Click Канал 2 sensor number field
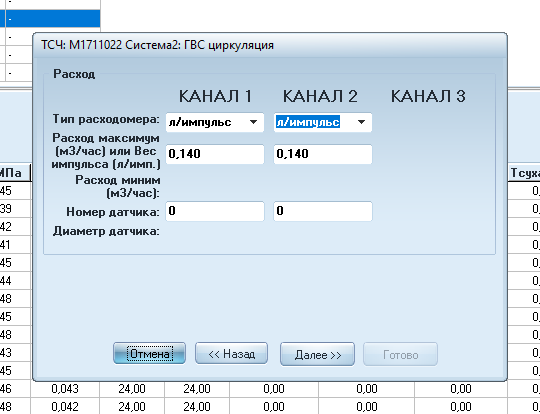This screenshot has width=540, height=414. (323, 211)
